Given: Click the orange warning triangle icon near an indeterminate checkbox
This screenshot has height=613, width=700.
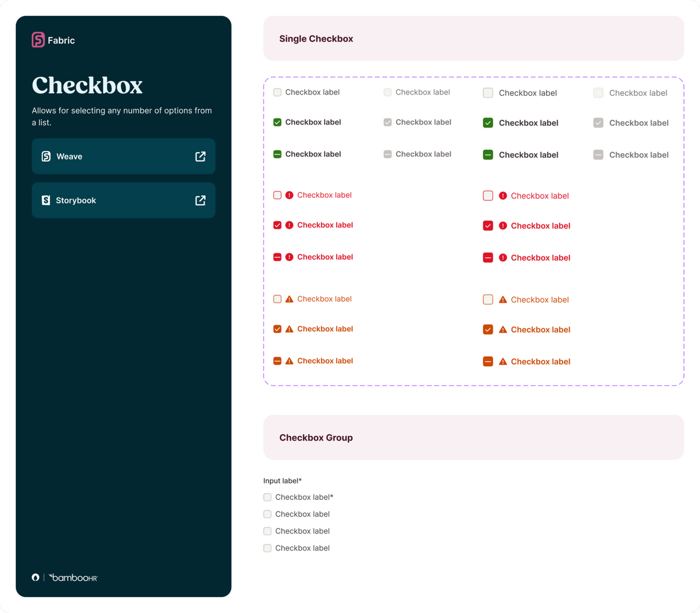Looking at the screenshot, I should tap(290, 361).
